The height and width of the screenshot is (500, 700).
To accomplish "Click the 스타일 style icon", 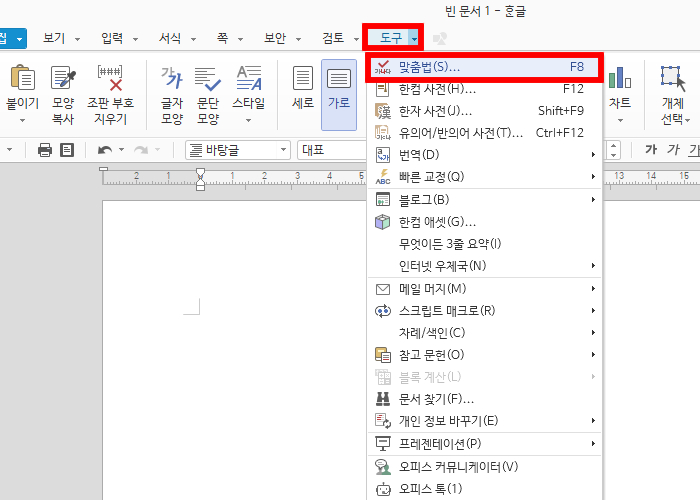I will pos(249,78).
